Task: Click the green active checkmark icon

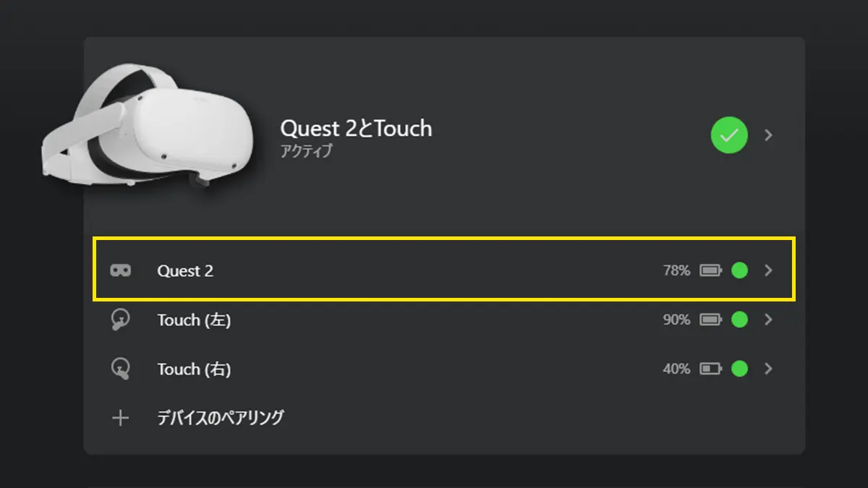Action: coord(729,135)
